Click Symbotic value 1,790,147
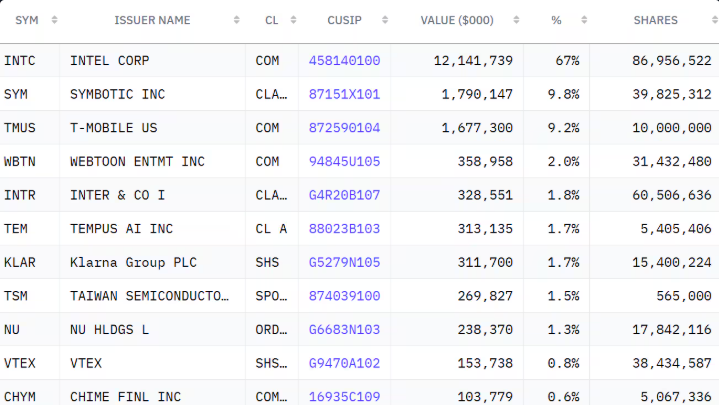The width and height of the screenshot is (719, 405). click(477, 94)
